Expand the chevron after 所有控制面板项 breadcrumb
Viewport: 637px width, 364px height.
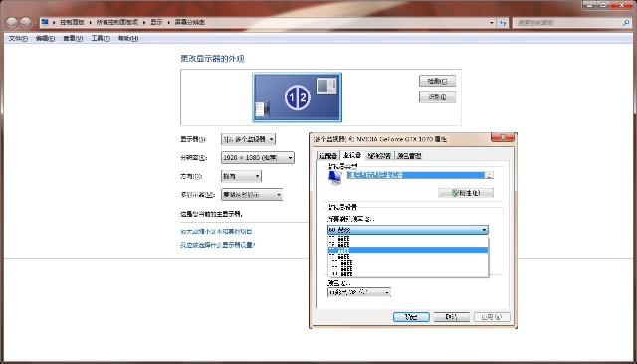[x=144, y=22]
